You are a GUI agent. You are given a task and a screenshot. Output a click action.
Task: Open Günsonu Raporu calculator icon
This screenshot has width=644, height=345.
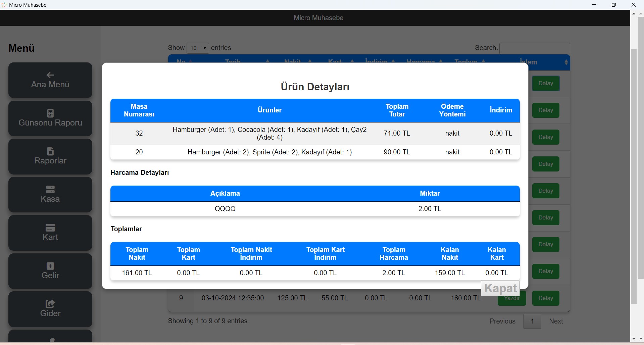point(50,113)
